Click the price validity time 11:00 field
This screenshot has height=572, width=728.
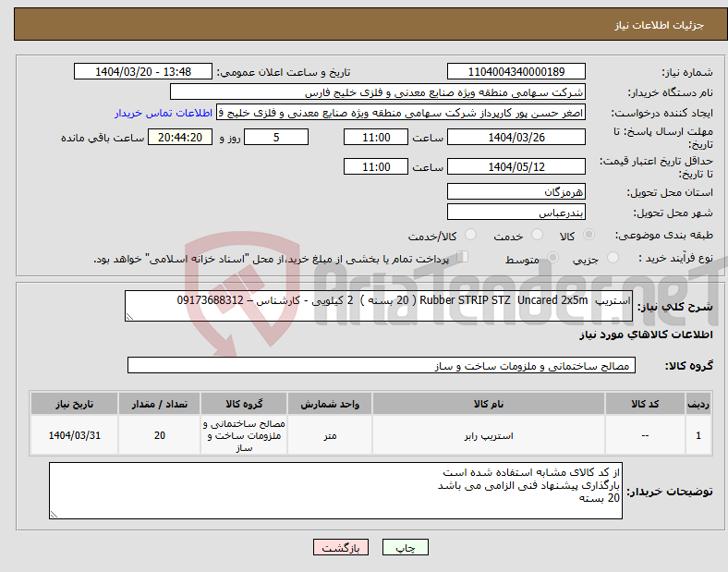pyautogui.click(x=376, y=166)
